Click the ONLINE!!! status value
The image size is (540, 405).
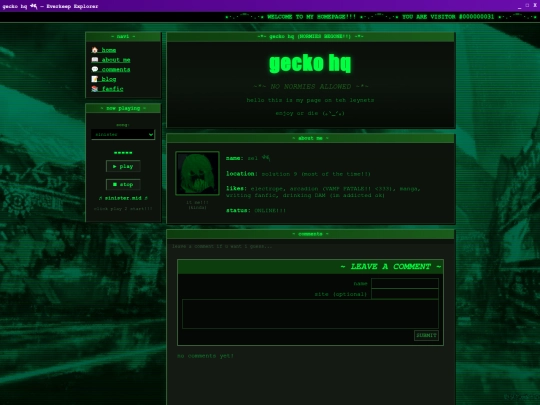[x=270, y=210]
